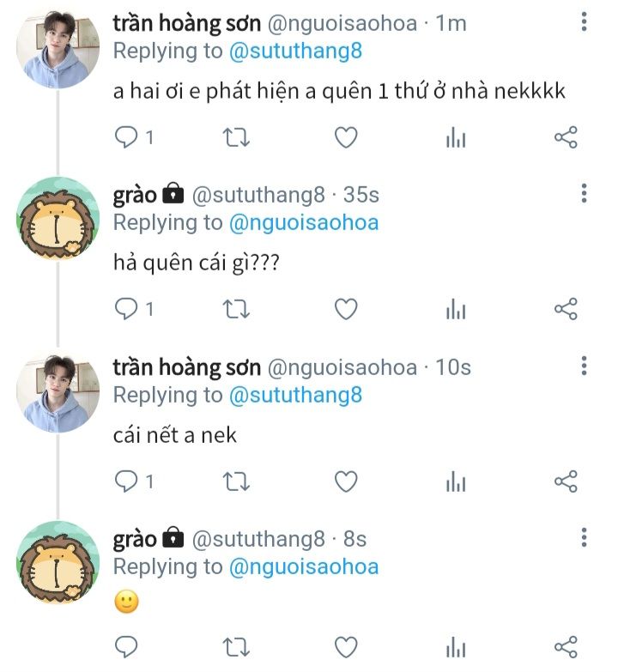618x672 pixels.
Task: Open grào's profile name in last tweet
Action: pos(135,539)
